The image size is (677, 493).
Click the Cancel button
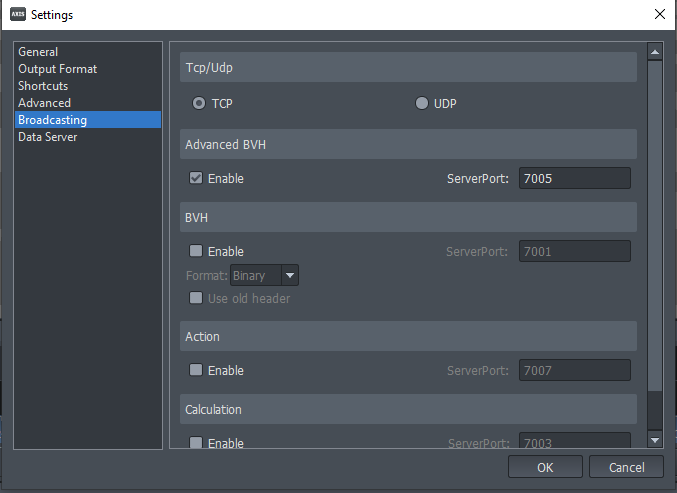click(626, 467)
